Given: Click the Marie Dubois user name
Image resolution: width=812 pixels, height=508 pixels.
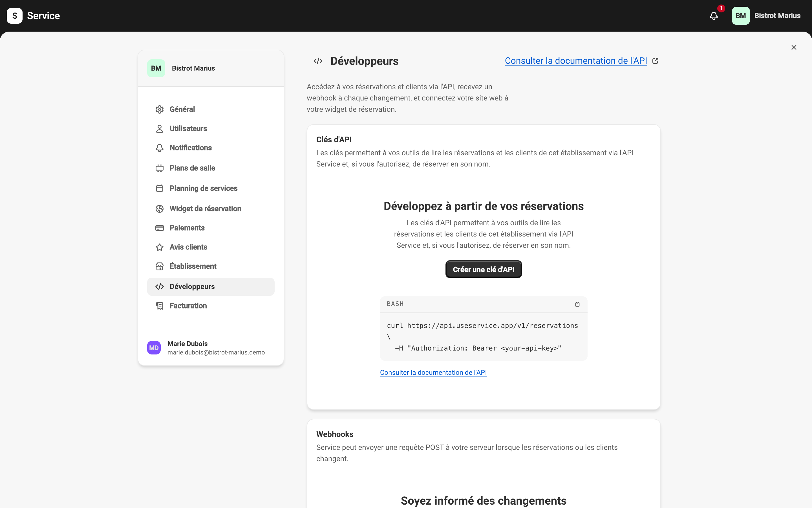Looking at the screenshot, I should point(187,344).
